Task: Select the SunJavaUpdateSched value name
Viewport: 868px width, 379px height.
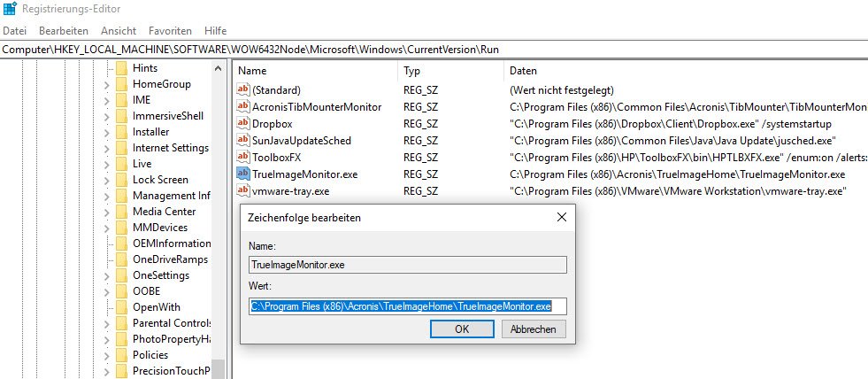Action: pyautogui.click(x=301, y=140)
